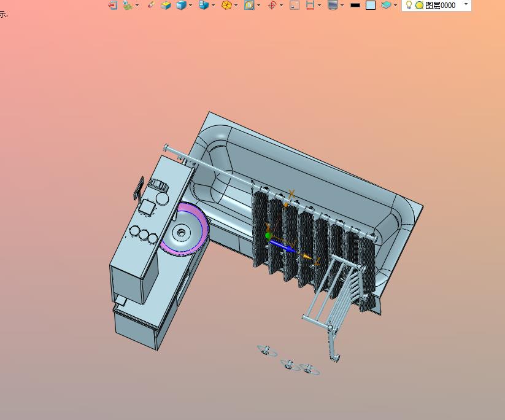
Task: Select the pink sink basin in the model
Action: [185, 229]
